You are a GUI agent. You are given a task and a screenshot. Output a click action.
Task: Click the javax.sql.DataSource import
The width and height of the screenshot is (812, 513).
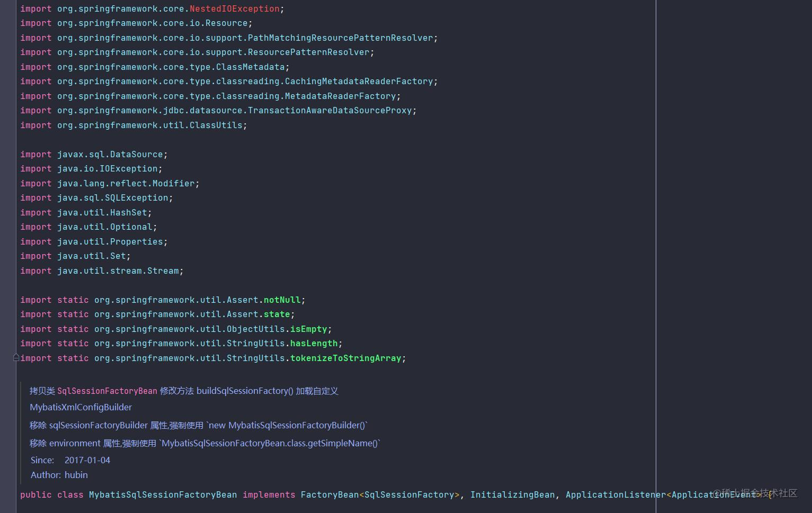(x=94, y=155)
